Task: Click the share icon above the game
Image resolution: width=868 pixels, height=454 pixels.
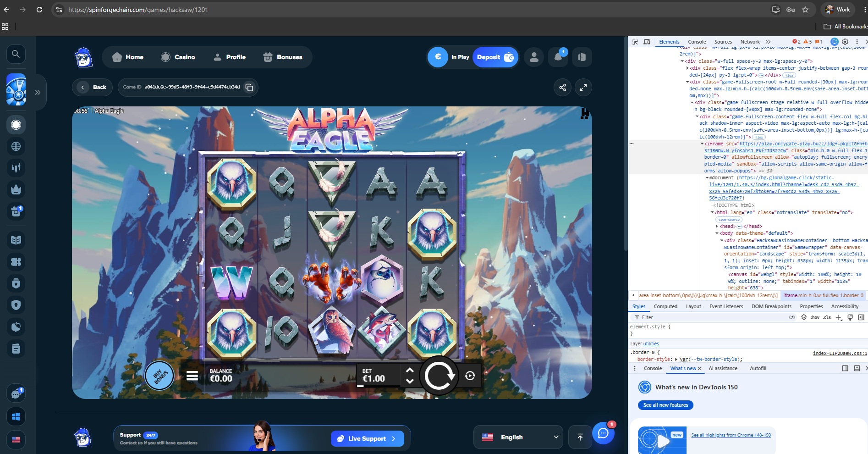Action: [x=562, y=87]
